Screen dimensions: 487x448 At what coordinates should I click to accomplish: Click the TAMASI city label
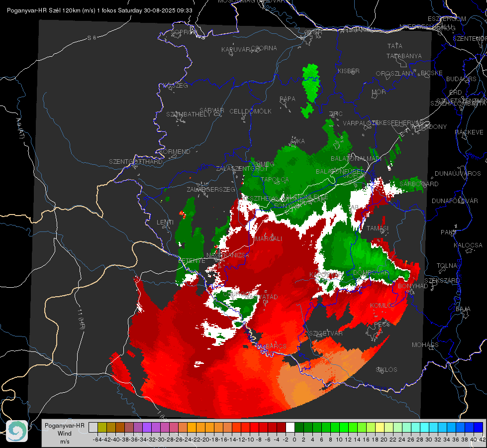pyautogui.click(x=378, y=228)
